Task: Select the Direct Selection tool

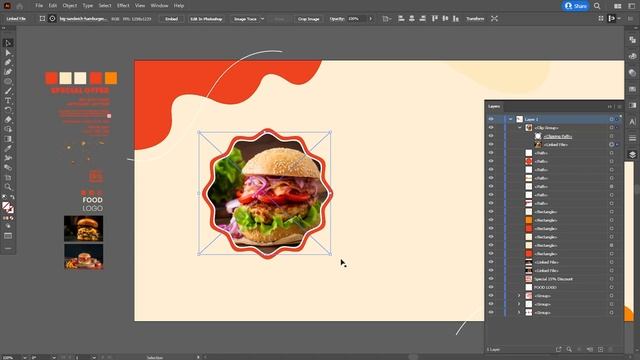Action: tap(8, 53)
